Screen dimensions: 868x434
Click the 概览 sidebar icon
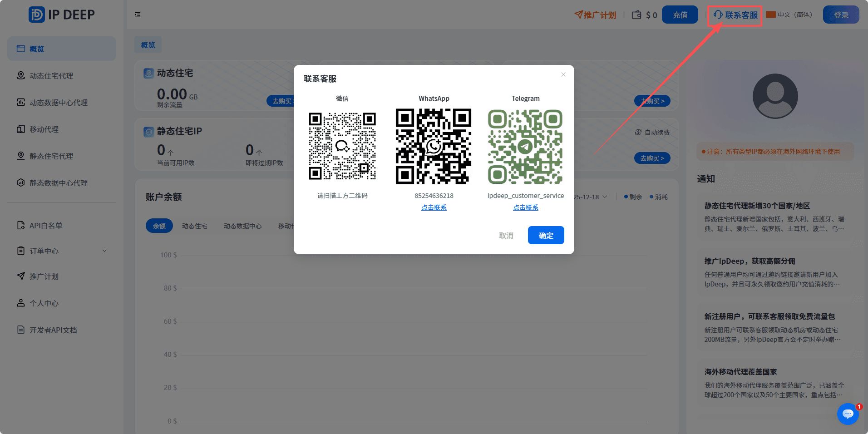(21, 49)
